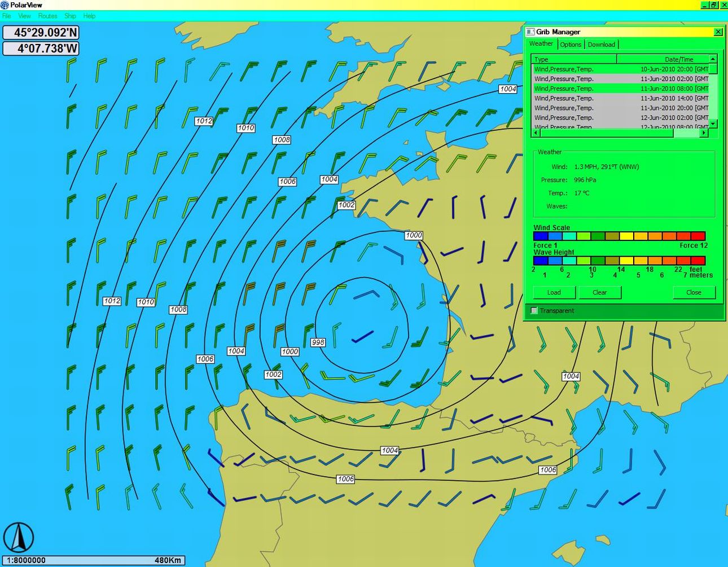Click the scroll down arrow in forecast list

[x=713, y=124]
